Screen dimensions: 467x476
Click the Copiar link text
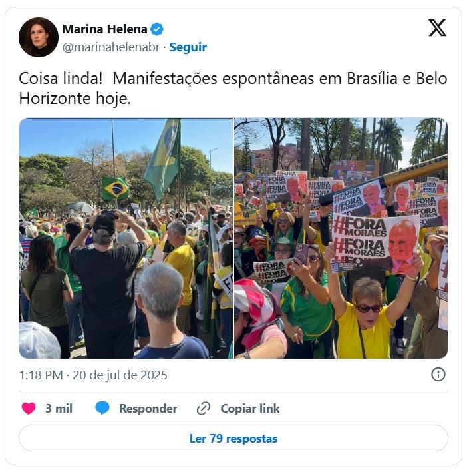[x=250, y=409]
